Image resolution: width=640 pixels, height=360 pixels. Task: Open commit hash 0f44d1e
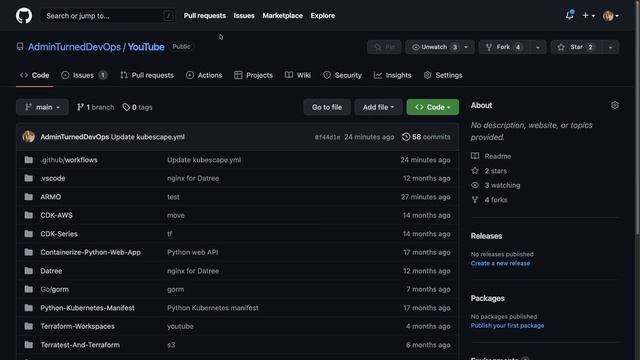(327, 137)
